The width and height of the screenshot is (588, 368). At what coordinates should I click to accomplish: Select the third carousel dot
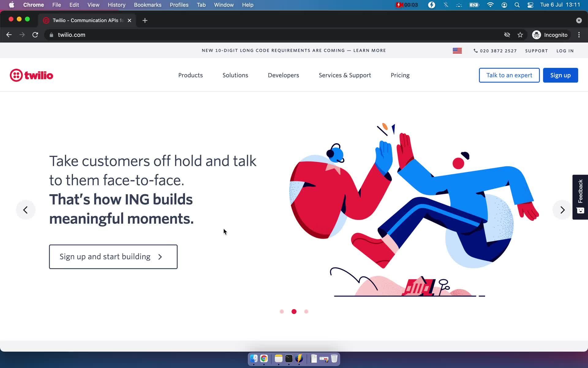(306, 312)
